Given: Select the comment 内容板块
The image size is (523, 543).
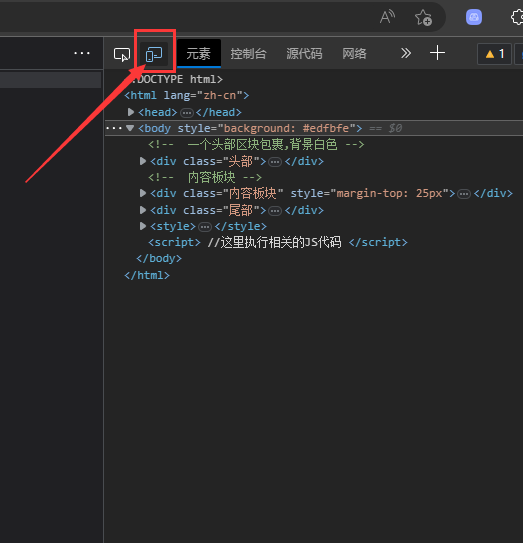Looking at the screenshot, I should pos(205,177).
